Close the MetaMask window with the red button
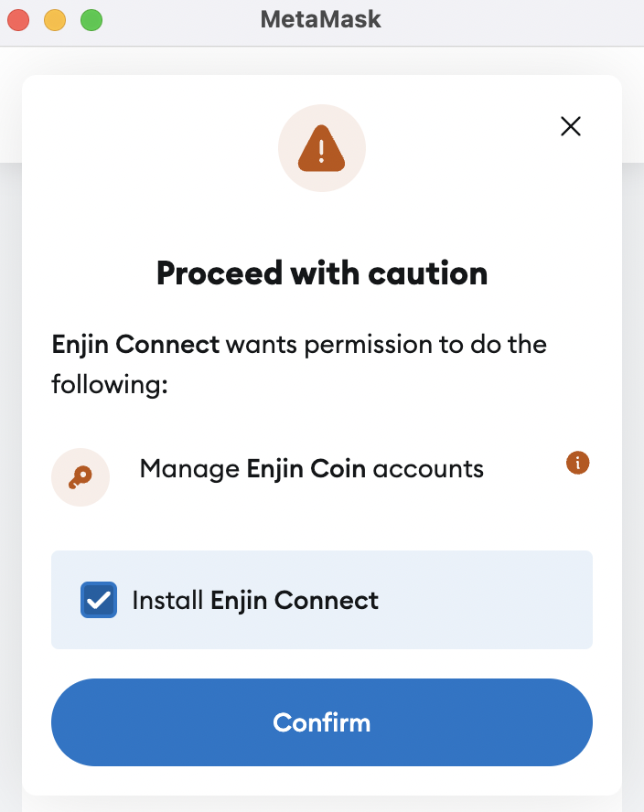Viewport: 644px width, 812px height. click(18, 20)
